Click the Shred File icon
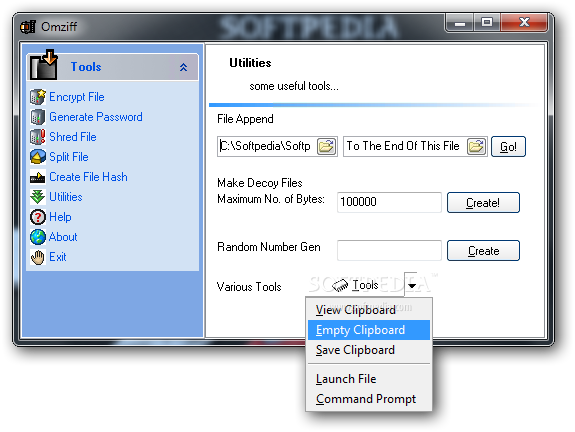575x432 pixels. (37, 137)
